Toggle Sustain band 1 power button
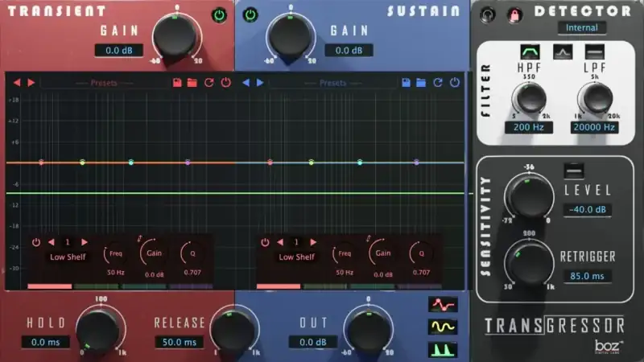 tap(265, 243)
